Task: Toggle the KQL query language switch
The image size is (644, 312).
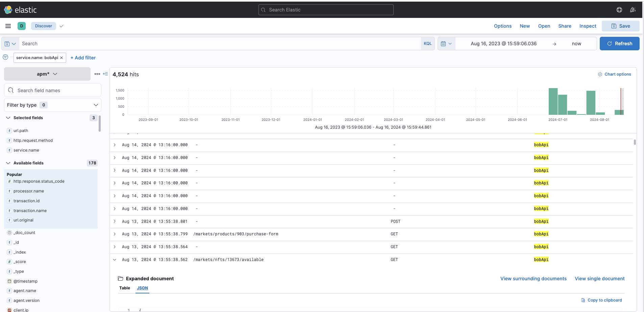Action: click(428, 44)
